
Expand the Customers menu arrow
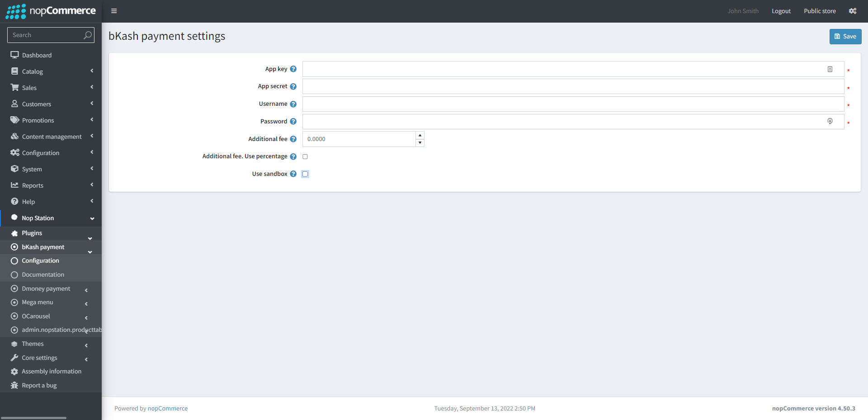point(92,103)
